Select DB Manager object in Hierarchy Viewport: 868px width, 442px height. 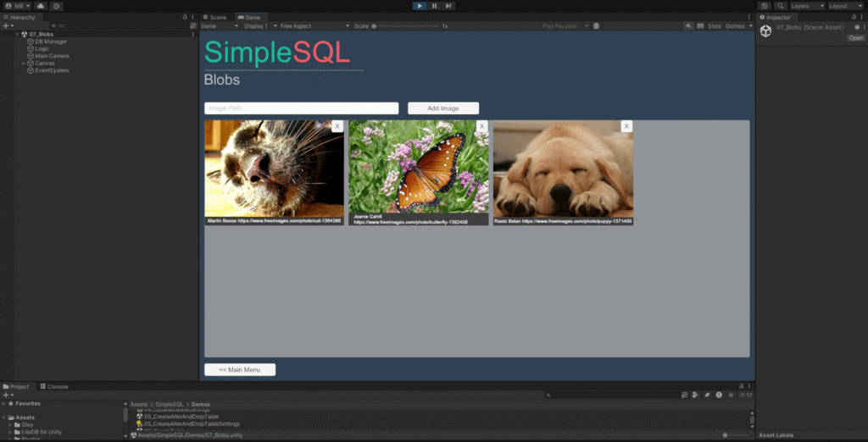coord(47,41)
